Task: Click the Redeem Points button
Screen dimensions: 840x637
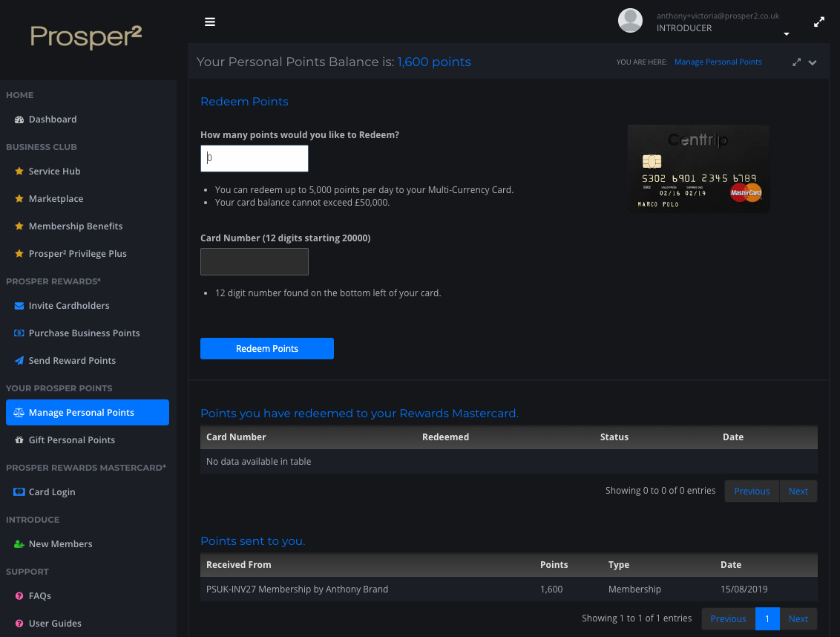Action: (267, 348)
